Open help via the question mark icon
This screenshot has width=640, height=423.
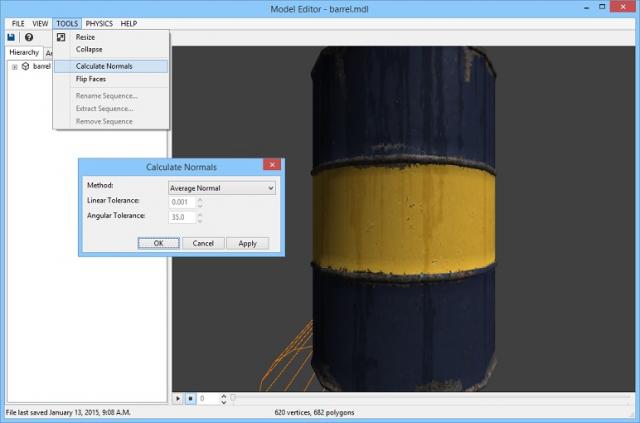pos(29,37)
